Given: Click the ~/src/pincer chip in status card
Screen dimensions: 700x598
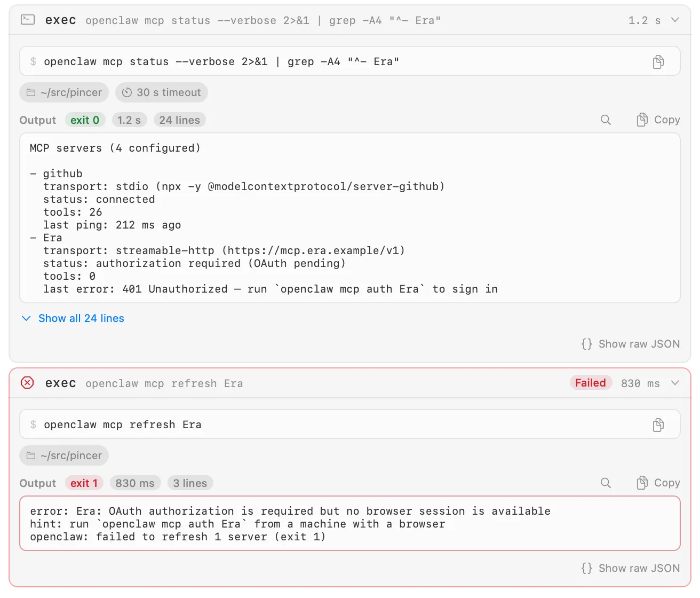Looking at the screenshot, I should 64,92.
